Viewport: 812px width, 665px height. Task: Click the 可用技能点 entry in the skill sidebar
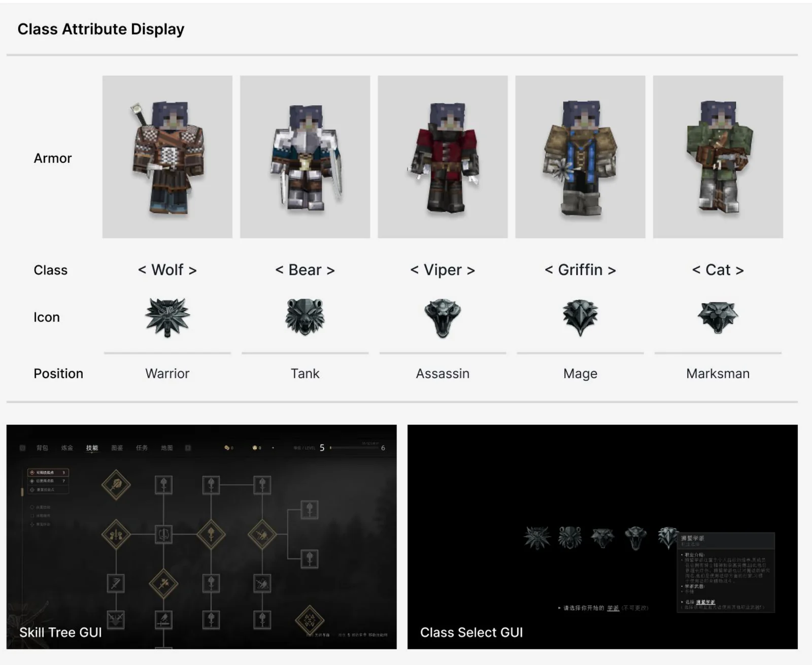coord(48,473)
